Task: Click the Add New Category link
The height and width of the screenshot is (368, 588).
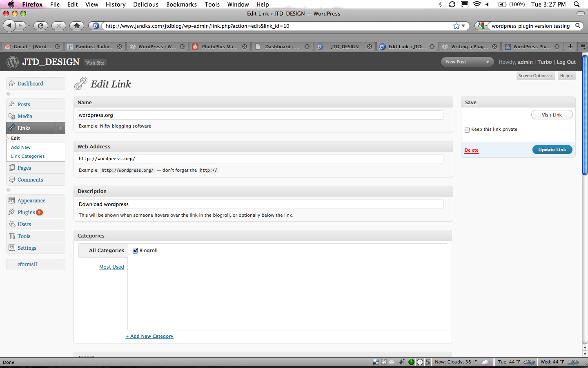Action: (x=149, y=336)
